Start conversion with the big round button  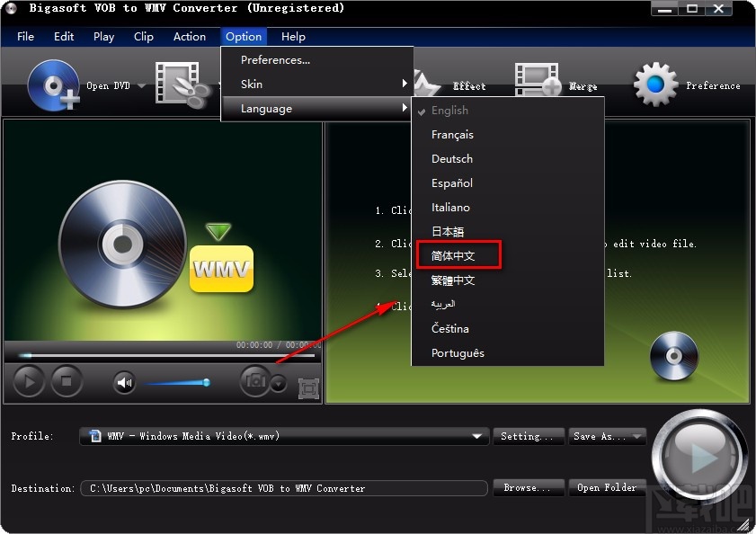pos(700,455)
